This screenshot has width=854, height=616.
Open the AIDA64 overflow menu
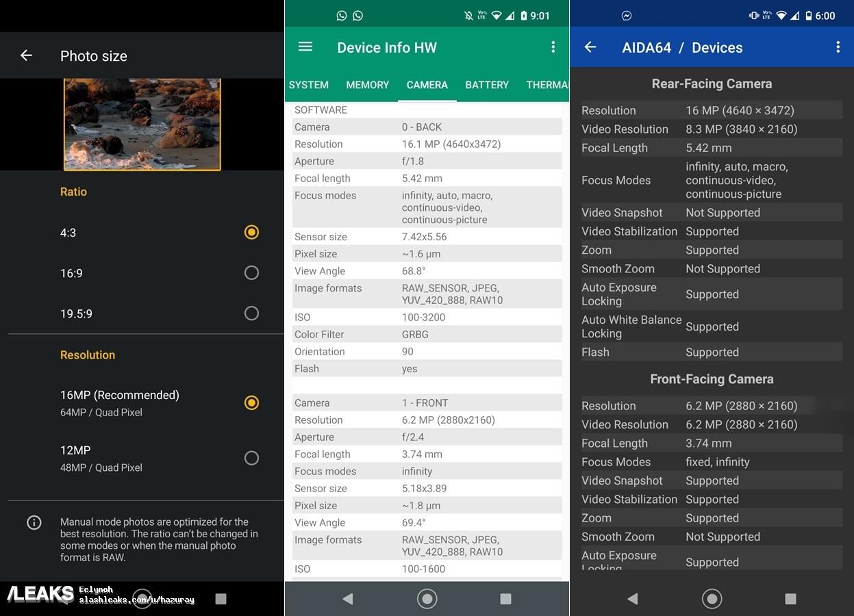838,47
